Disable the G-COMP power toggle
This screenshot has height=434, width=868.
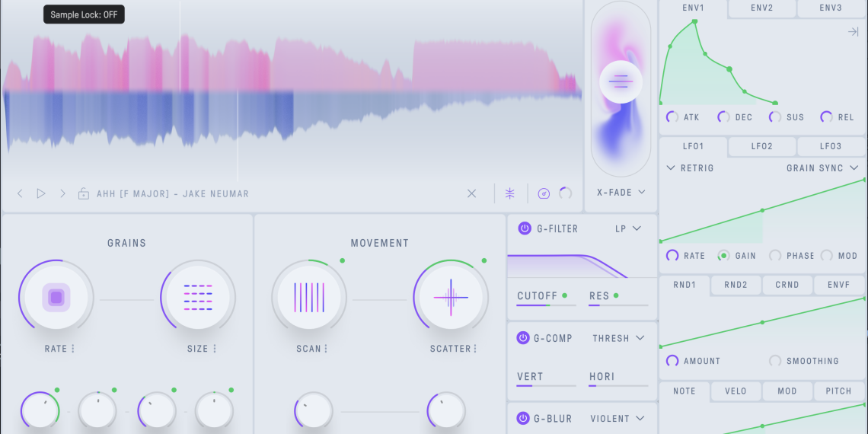[x=524, y=338]
